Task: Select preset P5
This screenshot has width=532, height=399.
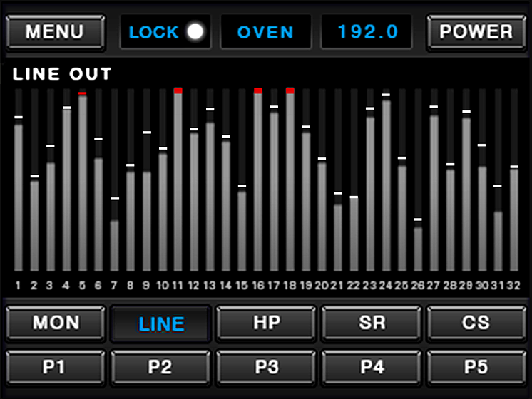Action: (476, 367)
